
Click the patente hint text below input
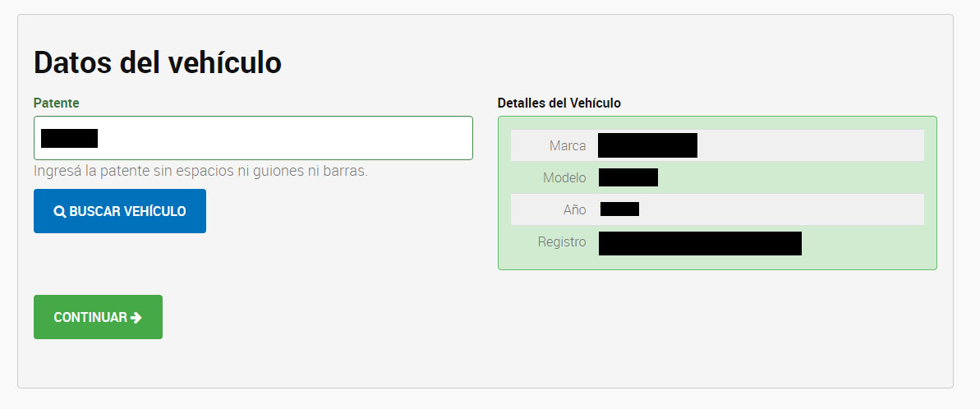point(200,171)
